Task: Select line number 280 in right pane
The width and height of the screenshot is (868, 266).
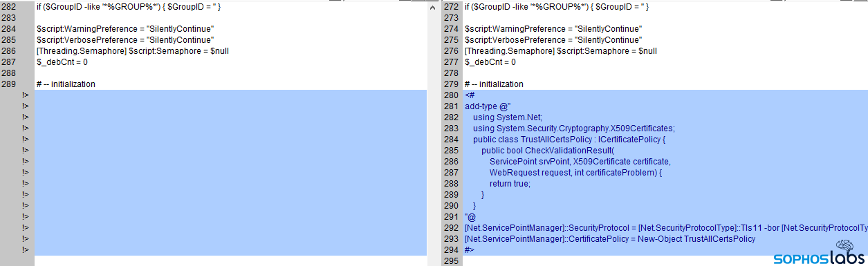Action: pyautogui.click(x=451, y=95)
